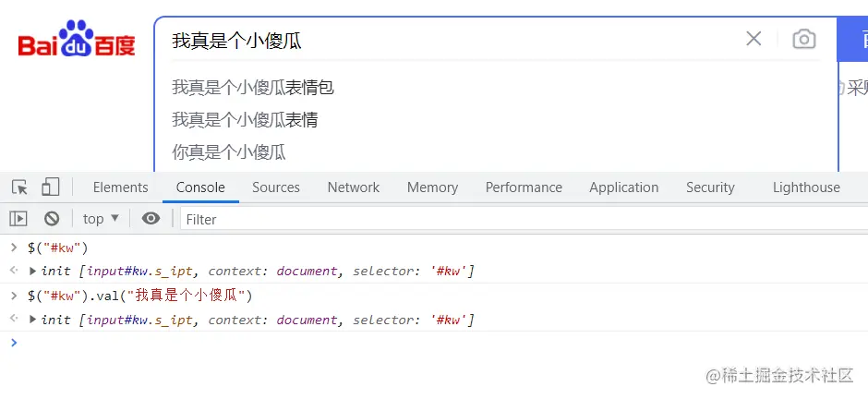Viewport: 868px width, 399px height.
Task: Show the console sidebar panel icon
Action: pyautogui.click(x=18, y=219)
